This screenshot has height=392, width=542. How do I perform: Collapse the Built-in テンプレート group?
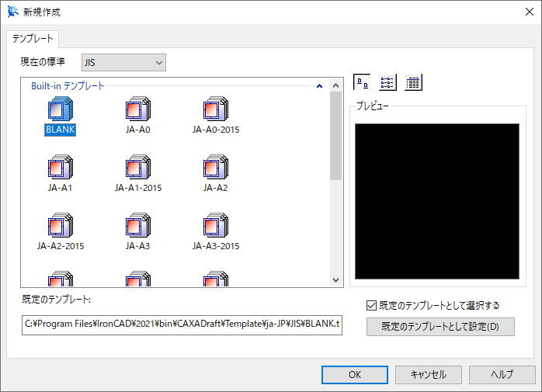click(319, 86)
